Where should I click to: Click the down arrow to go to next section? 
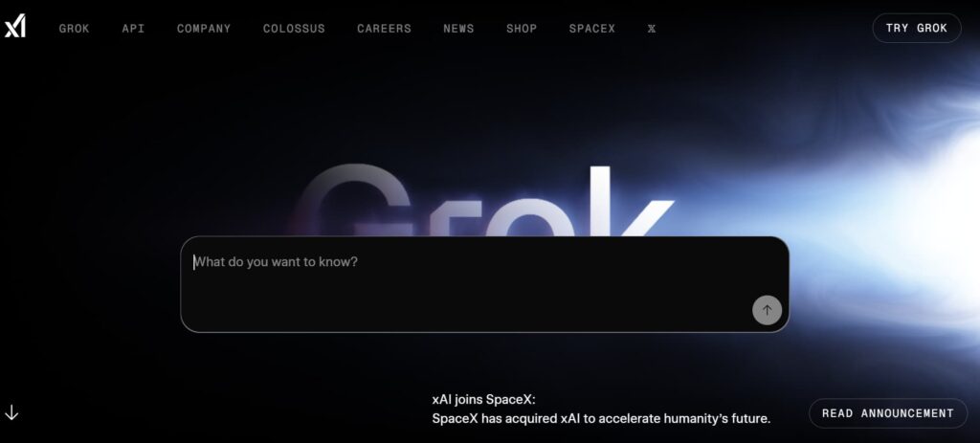[11, 412]
